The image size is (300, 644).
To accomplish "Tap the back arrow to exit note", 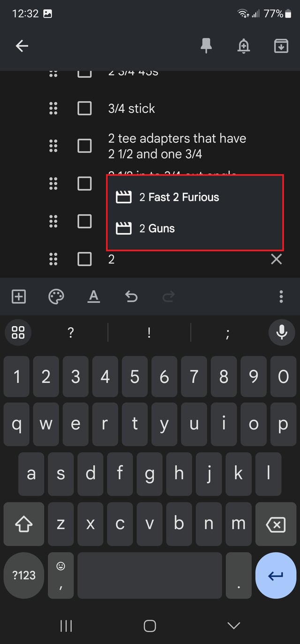I will click(22, 46).
